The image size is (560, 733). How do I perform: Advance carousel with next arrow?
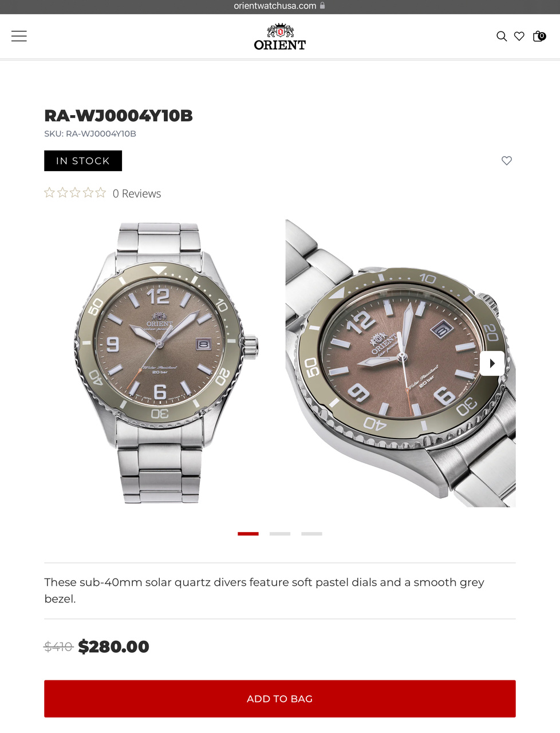point(492,364)
